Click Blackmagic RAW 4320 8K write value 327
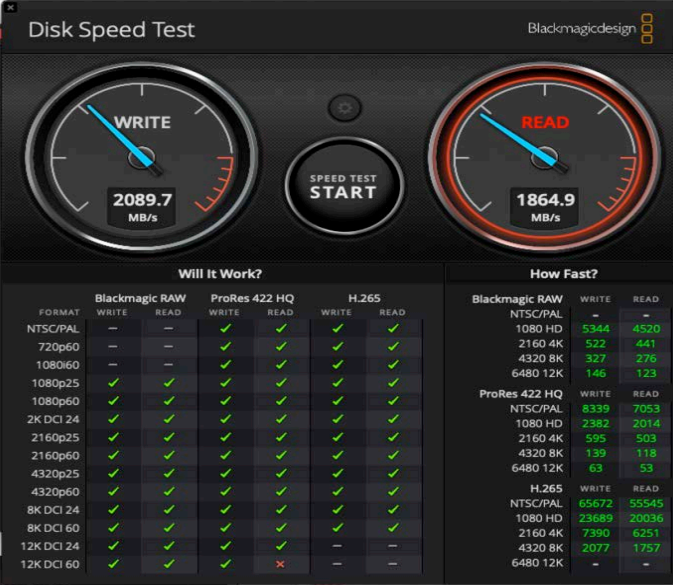673x585 pixels. [596, 358]
